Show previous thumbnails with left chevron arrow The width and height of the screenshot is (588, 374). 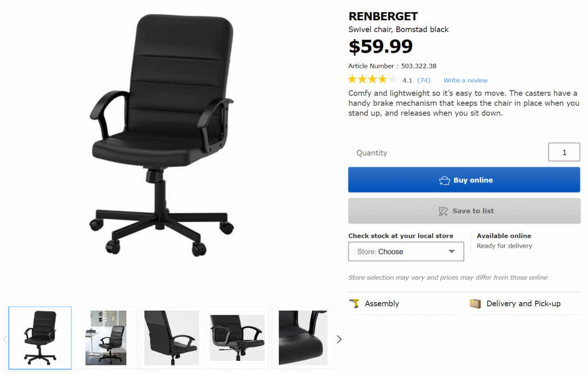tap(5, 339)
